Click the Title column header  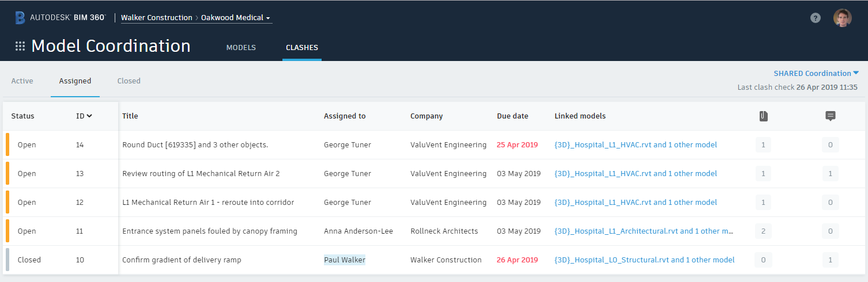click(130, 116)
